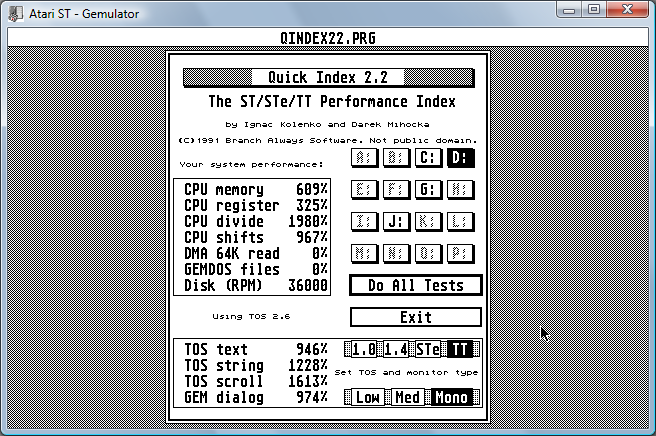Select drive A: button
Viewport: 656px width, 436px height.
pos(364,158)
